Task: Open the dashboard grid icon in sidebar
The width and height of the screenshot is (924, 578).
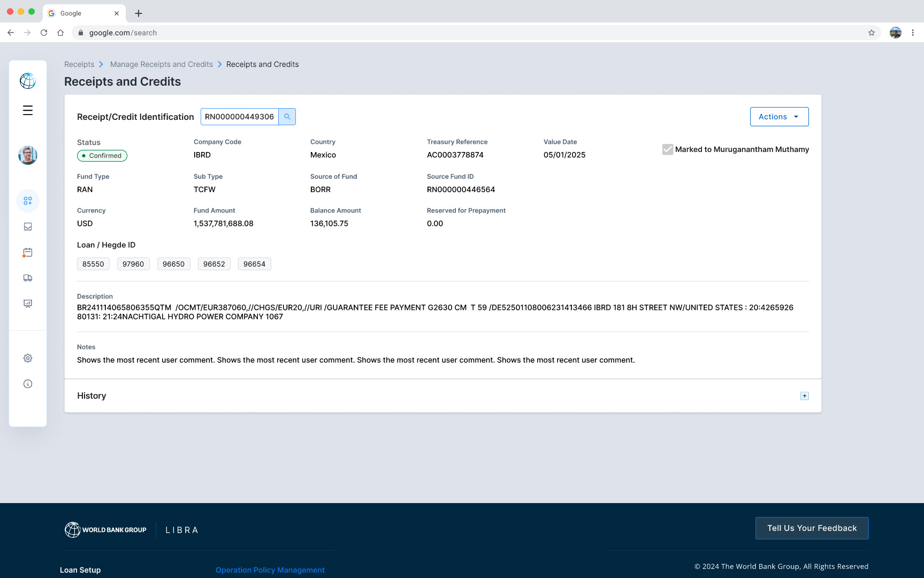Action: pos(28,201)
